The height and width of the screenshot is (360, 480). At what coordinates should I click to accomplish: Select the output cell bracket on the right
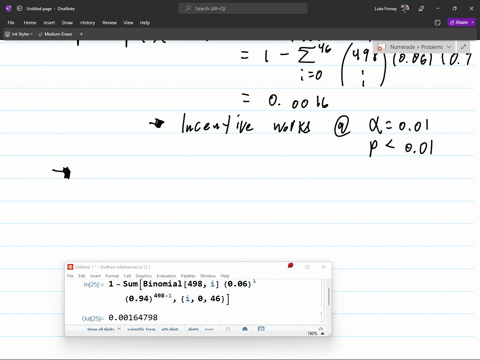coord(321,317)
